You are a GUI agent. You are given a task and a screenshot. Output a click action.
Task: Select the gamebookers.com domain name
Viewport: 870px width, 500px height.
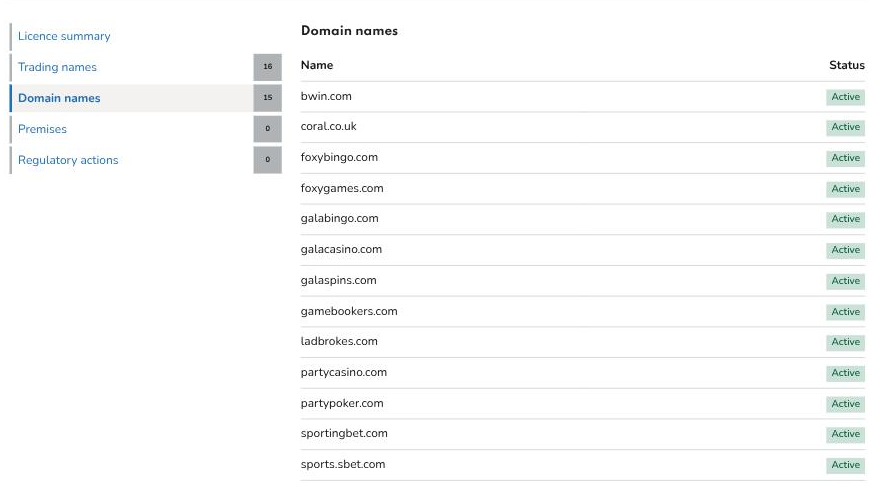pos(349,311)
